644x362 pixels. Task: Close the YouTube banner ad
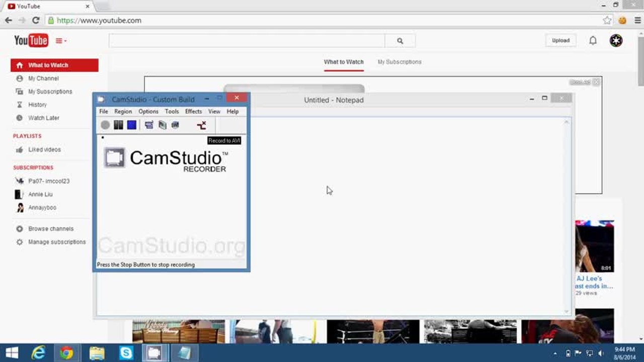click(596, 82)
